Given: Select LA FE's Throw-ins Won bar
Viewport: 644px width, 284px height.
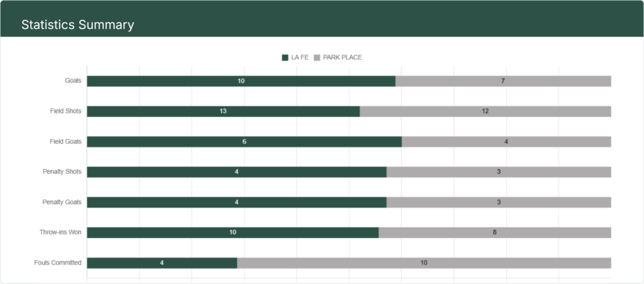Looking at the screenshot, I should 233,232.
